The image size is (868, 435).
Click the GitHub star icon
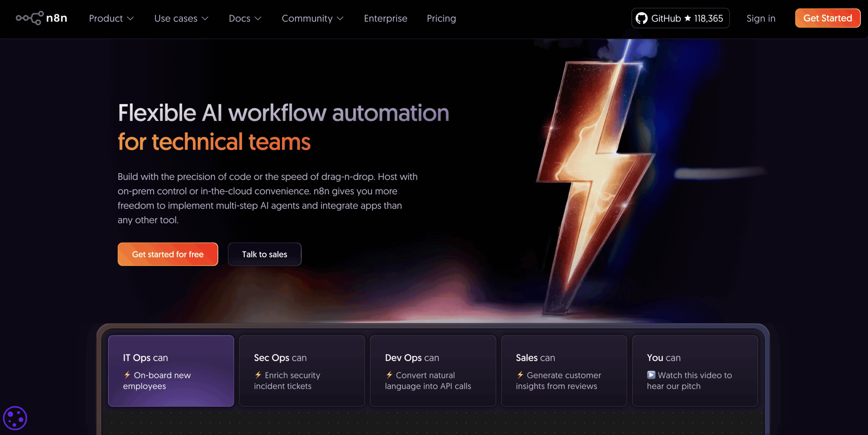click(687, 18)
